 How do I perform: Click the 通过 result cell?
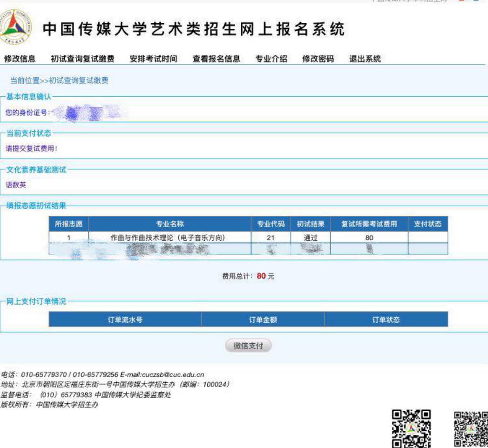pyautogui.click(x=310, y=238)
